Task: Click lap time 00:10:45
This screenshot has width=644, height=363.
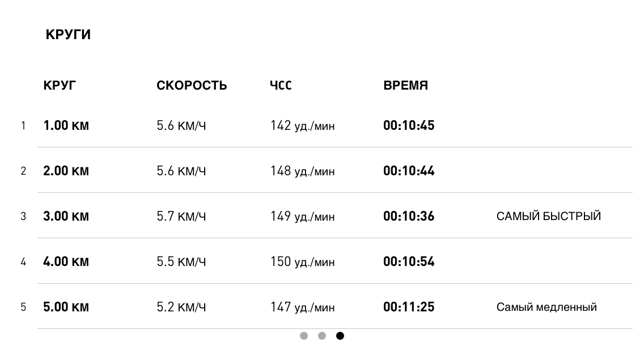Action: click(x=409, y=125)
